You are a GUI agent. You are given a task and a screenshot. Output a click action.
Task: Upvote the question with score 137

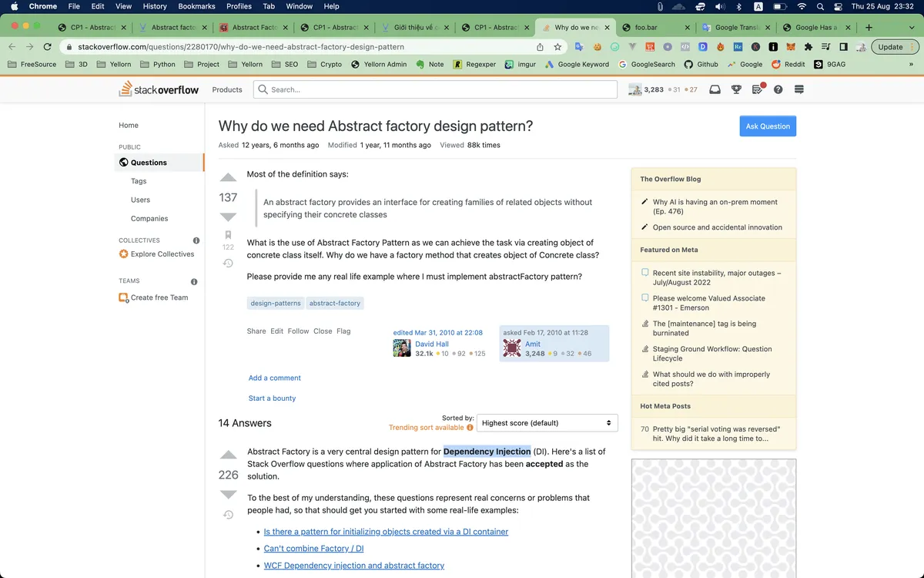(x=228, y=177)
